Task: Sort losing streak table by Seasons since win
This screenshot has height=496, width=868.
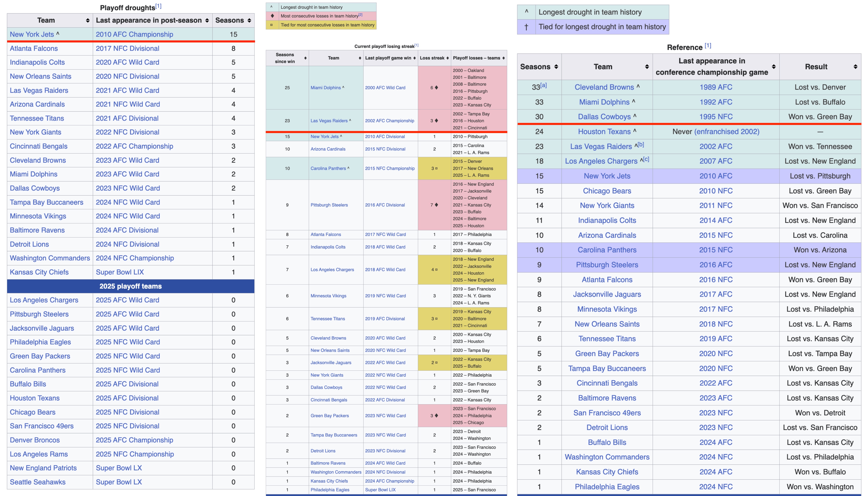Action: click(305, 58)
